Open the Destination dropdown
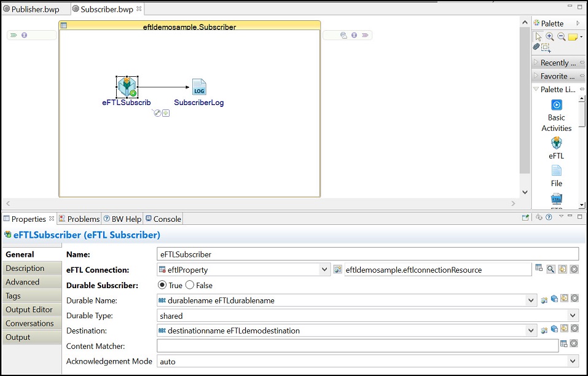The height and width of the screenshot is (376, 588). (x=531, y=331)
